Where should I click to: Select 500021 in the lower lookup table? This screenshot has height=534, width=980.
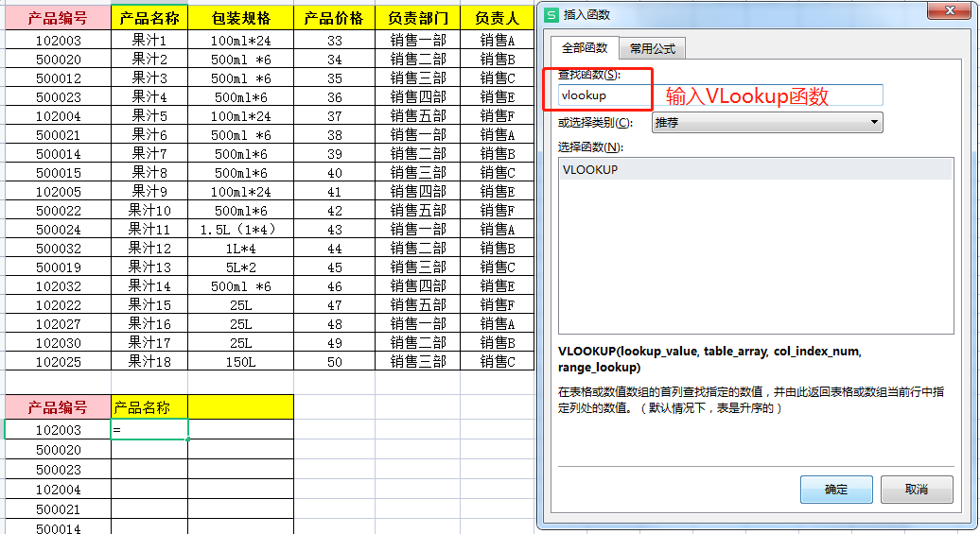(x=58, y=509)
